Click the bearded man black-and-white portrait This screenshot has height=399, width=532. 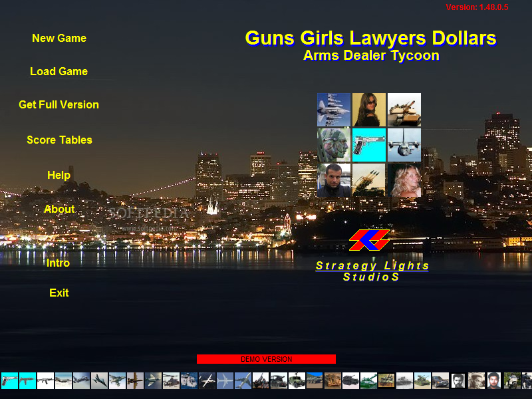458,380
